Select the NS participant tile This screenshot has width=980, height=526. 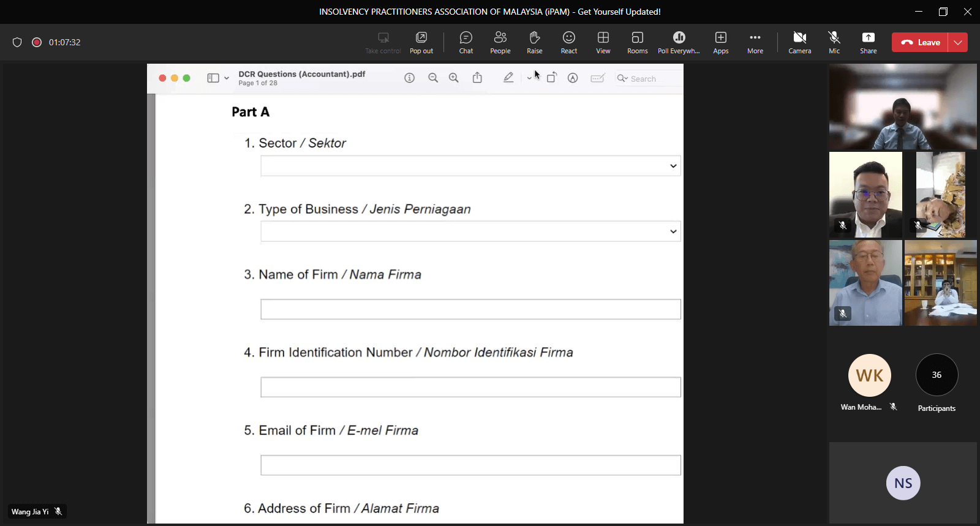[903, 483]
